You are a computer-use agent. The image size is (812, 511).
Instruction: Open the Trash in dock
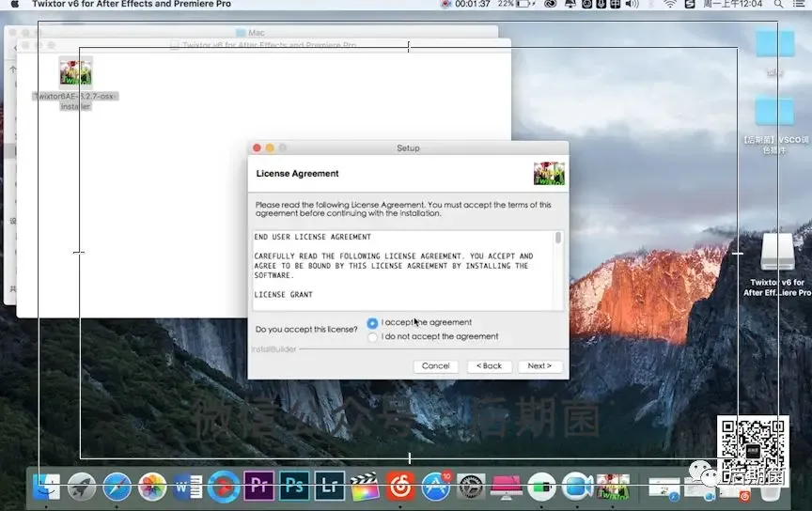tap(770, 493)
